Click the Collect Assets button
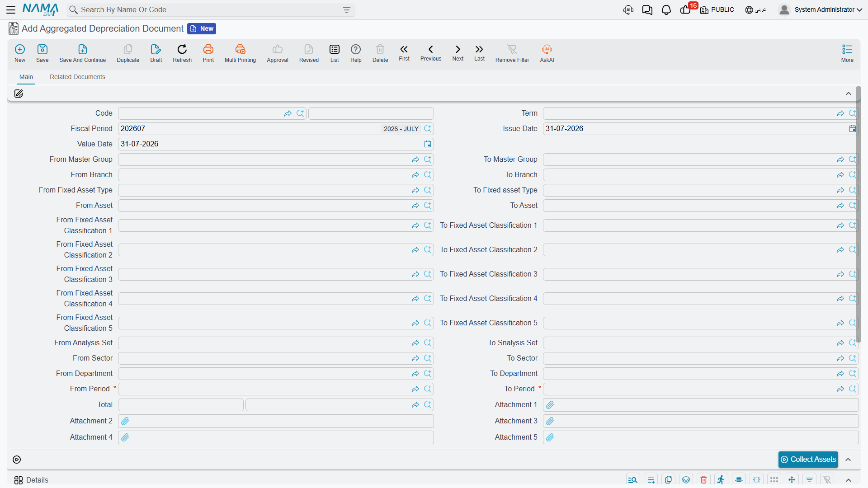 point(808,460)
